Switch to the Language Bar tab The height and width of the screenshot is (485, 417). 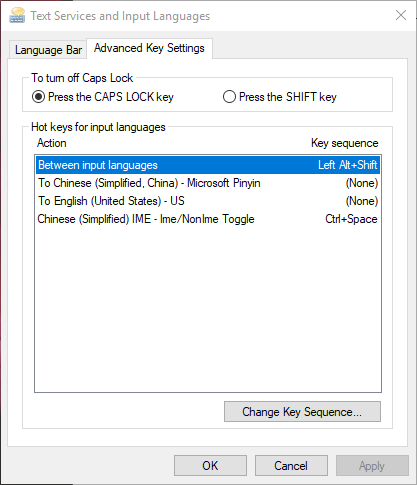point(48,50)
